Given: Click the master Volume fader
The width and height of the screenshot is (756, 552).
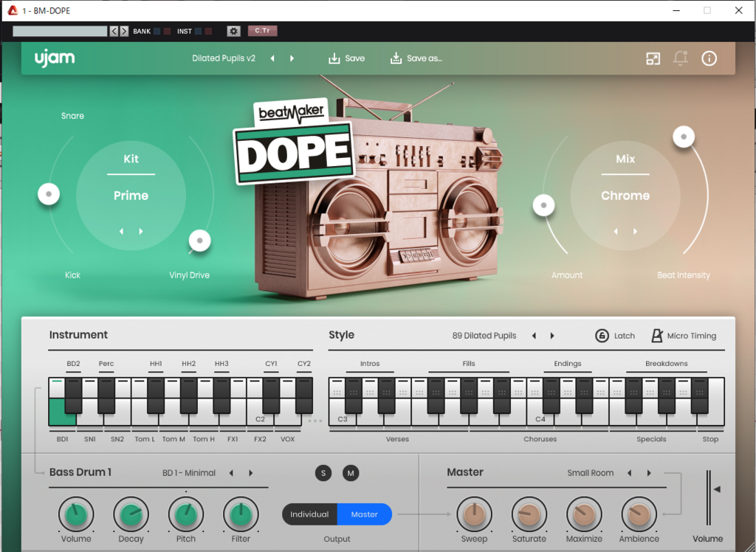Looking at the screenshot, I should coord(708,497).
